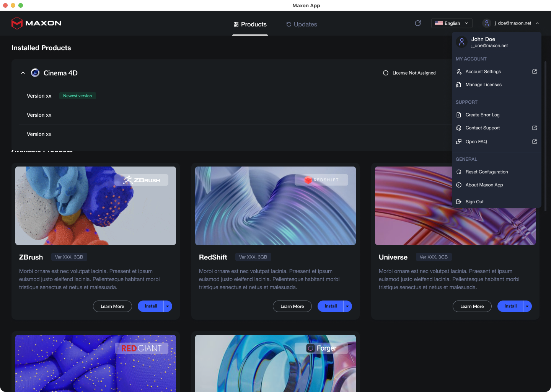Image resolution: width=551 pixels, height=392 pixels.
Task: Click ZBrush Ver XXX, 3GB label
Action: [69, 257]
